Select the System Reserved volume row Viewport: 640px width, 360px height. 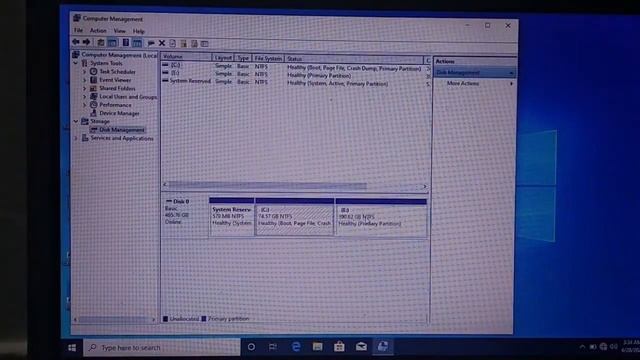point(296,82)
